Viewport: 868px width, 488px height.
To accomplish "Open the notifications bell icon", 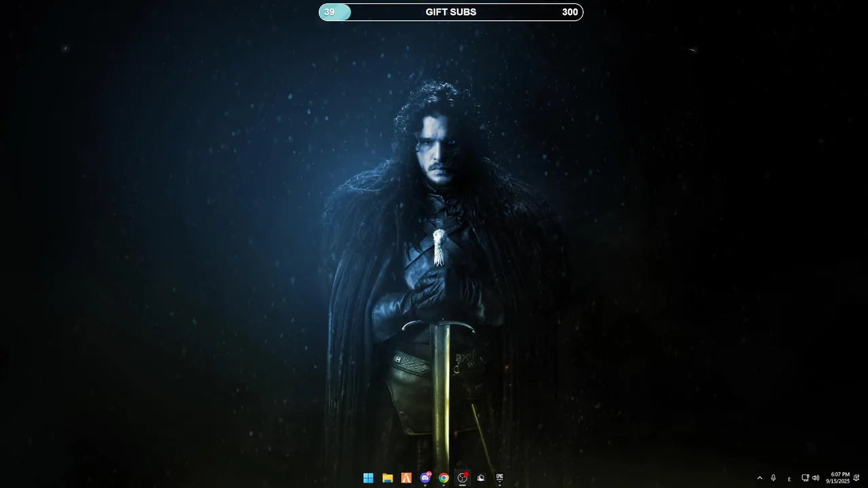I will tap(856, 478).
